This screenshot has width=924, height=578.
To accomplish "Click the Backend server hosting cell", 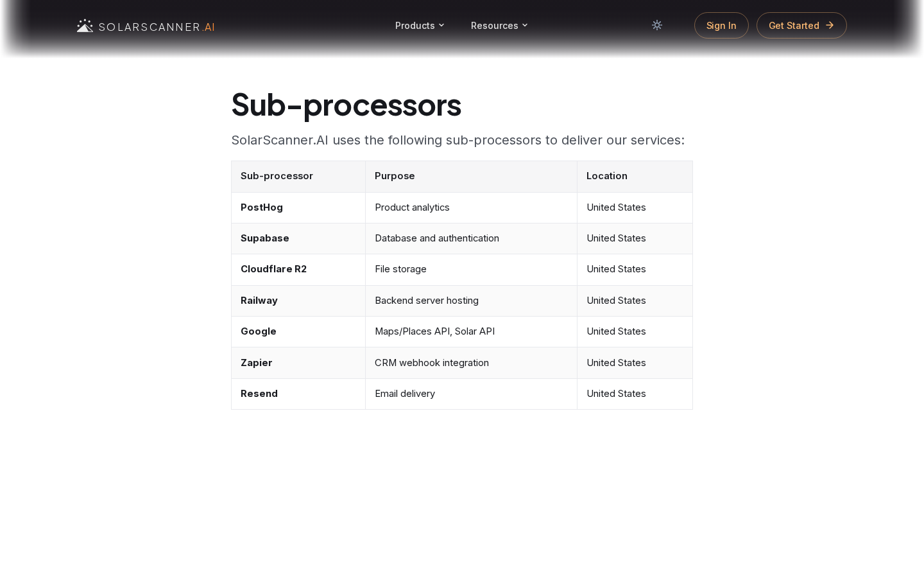I will point(472,301).
